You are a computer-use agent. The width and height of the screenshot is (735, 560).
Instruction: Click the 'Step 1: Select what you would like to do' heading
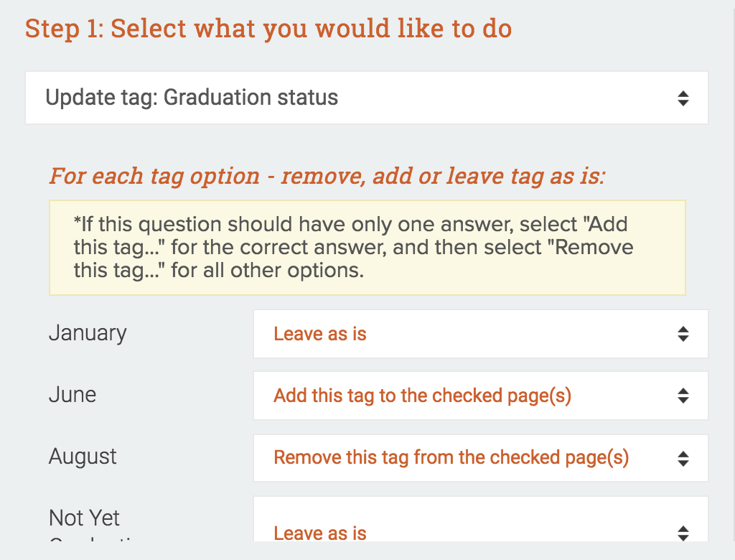(x=268, y=29)
